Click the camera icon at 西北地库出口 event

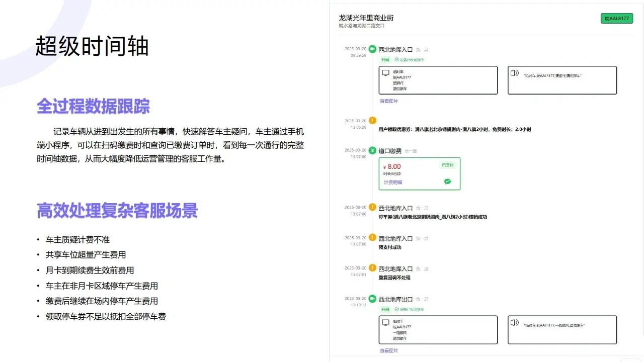(372, 299)
